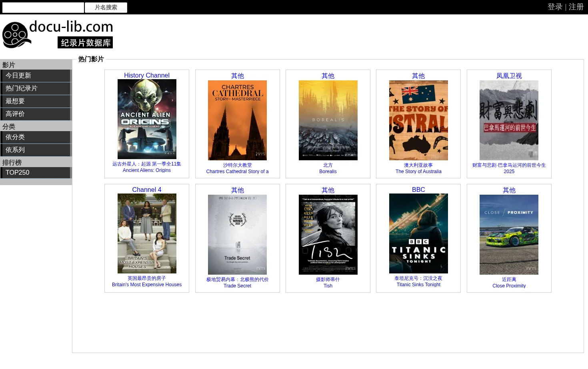Open the Trade Secret poster
Image resolution: width=588 pixels, height=369 pixels.
click(x=237, y=235)
